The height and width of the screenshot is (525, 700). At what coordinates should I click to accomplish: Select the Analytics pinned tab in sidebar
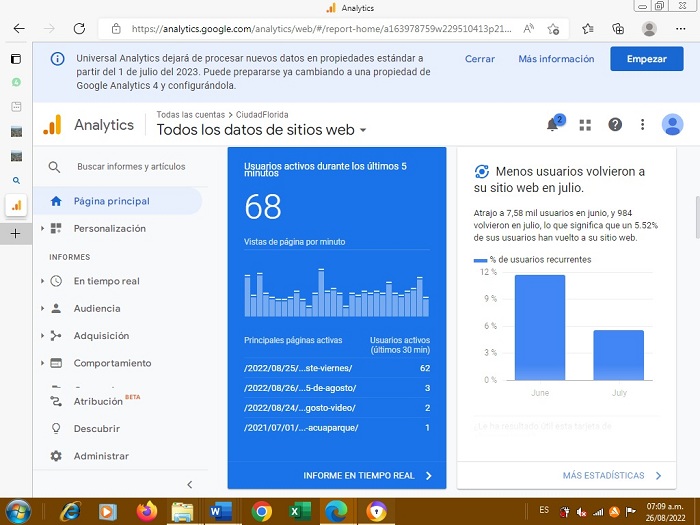(x=17, y=205)
